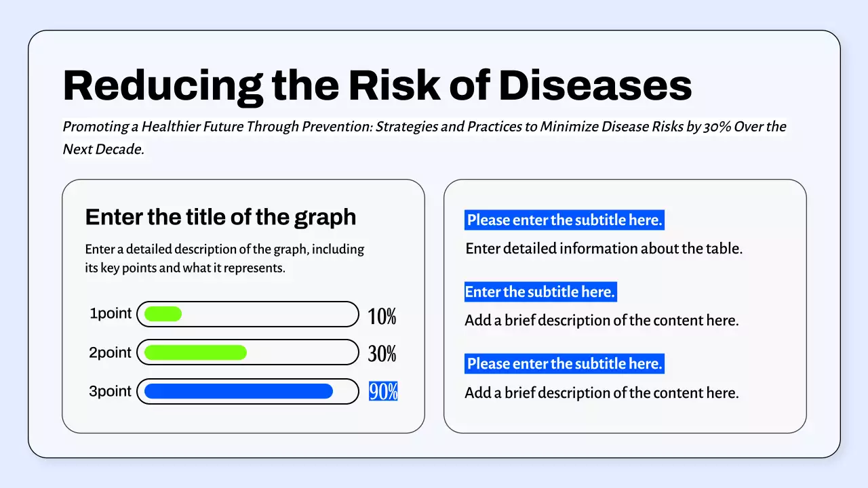Click the description under "Enter the subtitle here."
The width and height of the screenshot is (868, 488).
[601, 321]
